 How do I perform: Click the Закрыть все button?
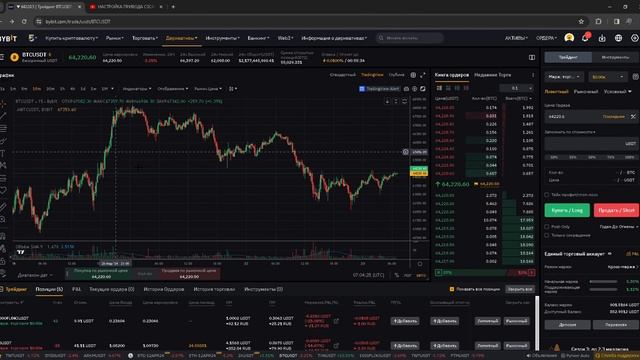520,289
